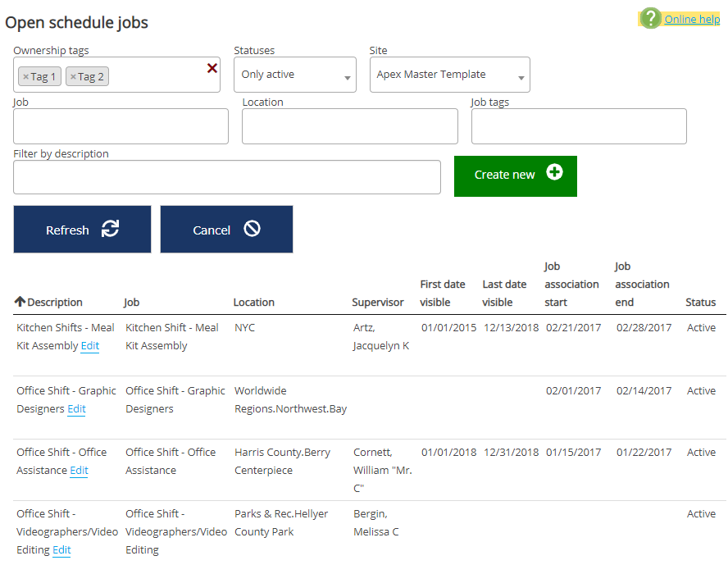
Task: Select the Job tags input box
Action: [x=578, y=126]
